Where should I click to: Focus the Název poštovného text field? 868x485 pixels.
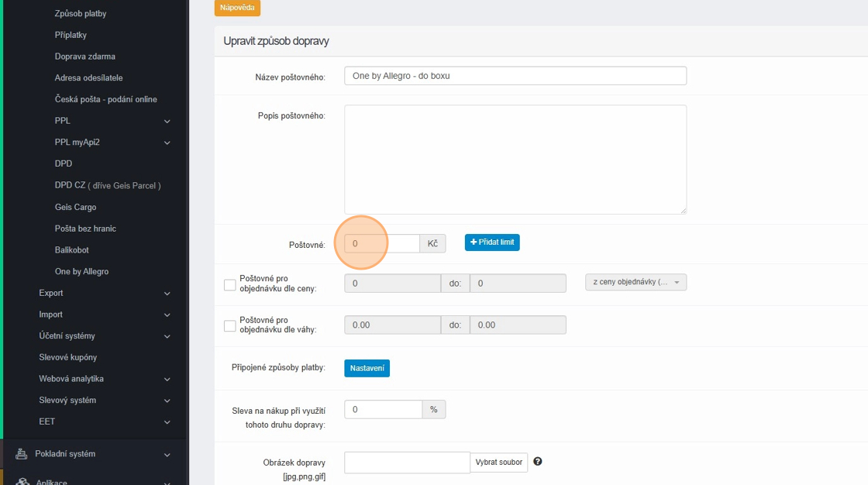coord(515,76)
